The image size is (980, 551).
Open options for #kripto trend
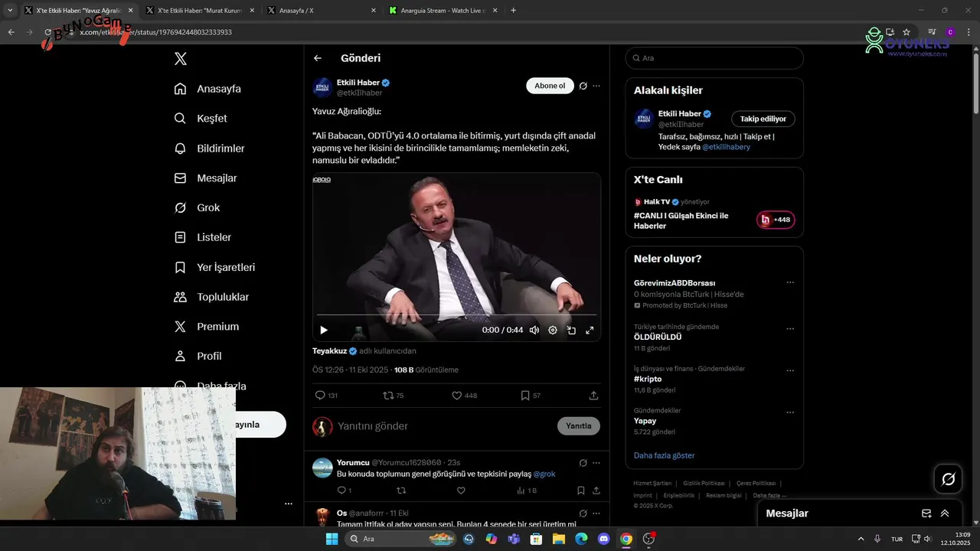[x=790, y=371]
